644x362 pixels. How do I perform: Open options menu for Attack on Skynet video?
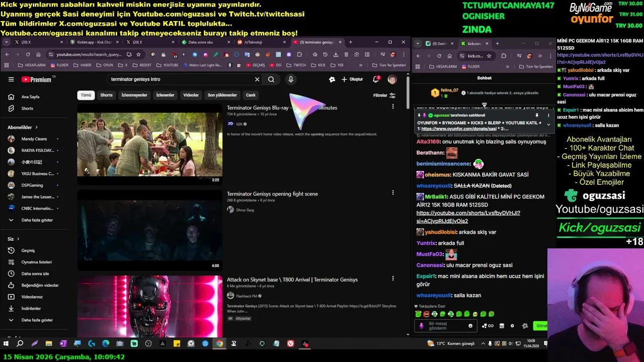point(393,278)
